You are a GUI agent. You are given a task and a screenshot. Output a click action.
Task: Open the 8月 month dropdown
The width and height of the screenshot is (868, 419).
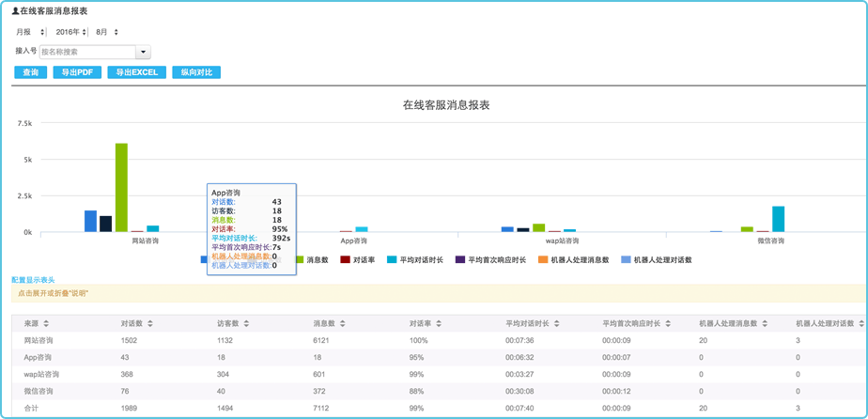107,33
